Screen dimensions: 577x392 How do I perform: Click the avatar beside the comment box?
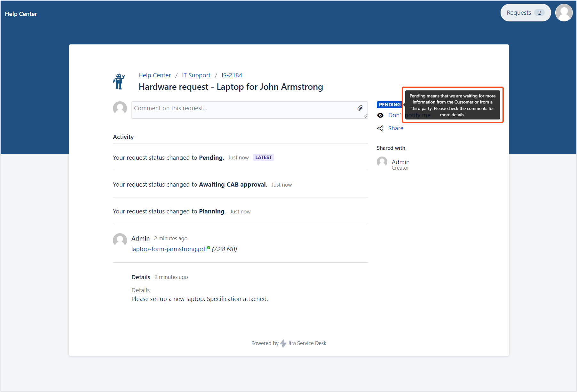120,108
